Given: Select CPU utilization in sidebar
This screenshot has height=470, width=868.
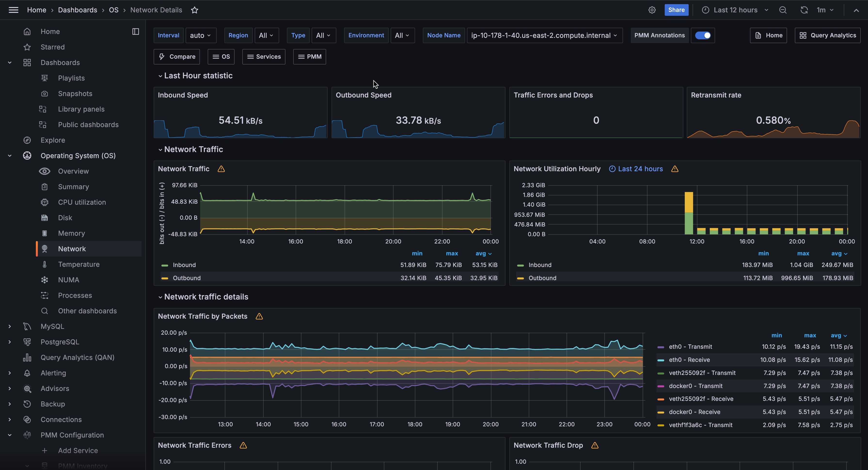Looking at the screenshot, I should tap(82, 202).
